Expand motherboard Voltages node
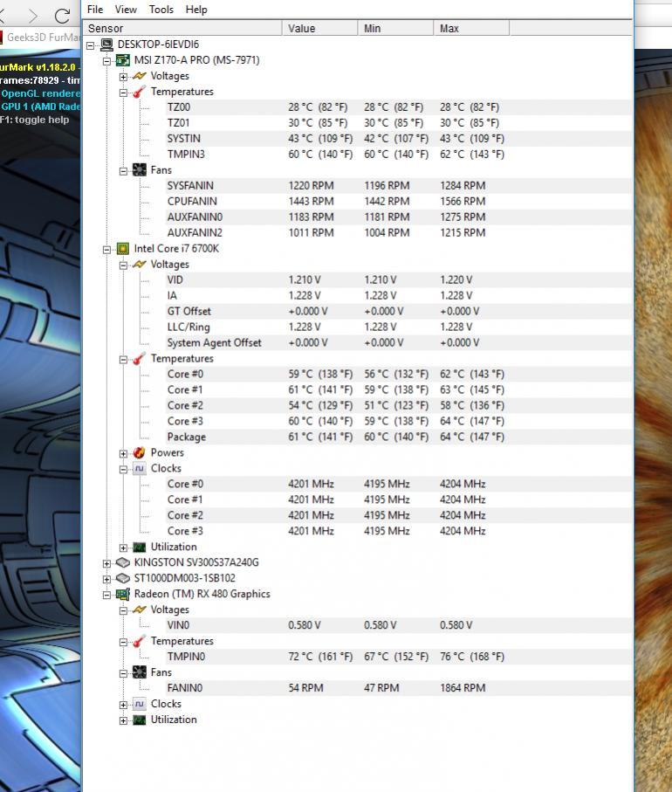 tap(123, 76)
